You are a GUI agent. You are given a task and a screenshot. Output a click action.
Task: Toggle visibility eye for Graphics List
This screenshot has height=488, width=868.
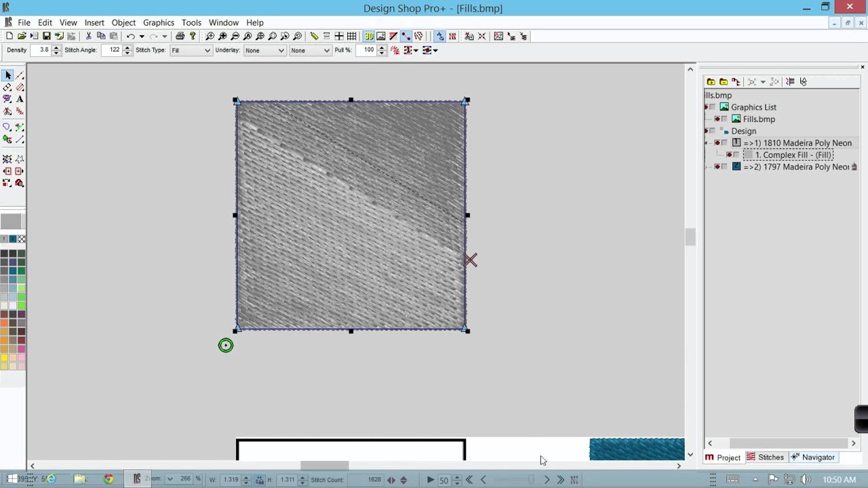click(x=706, y=107)
